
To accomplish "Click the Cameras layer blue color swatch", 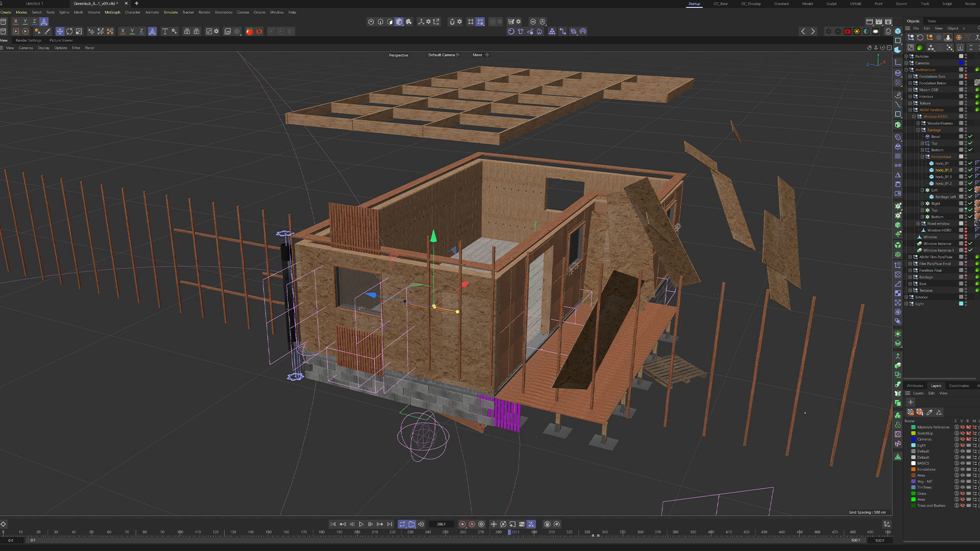I will (913, 439).
